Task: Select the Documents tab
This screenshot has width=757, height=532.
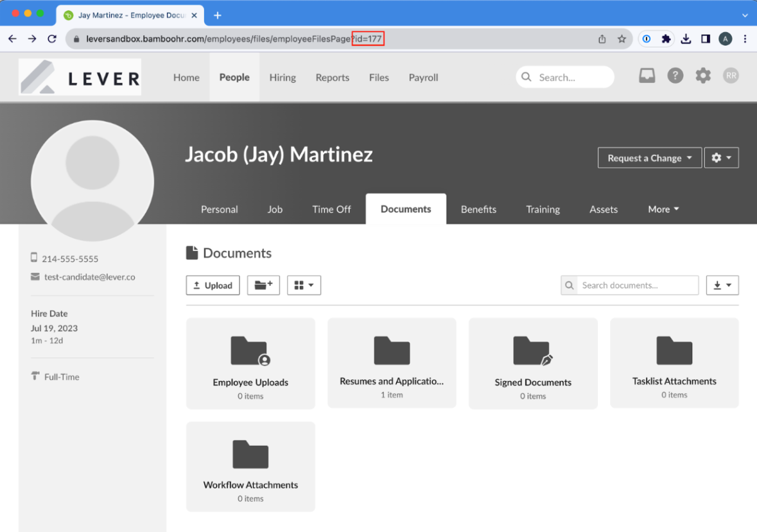Action: pos(406,209)
